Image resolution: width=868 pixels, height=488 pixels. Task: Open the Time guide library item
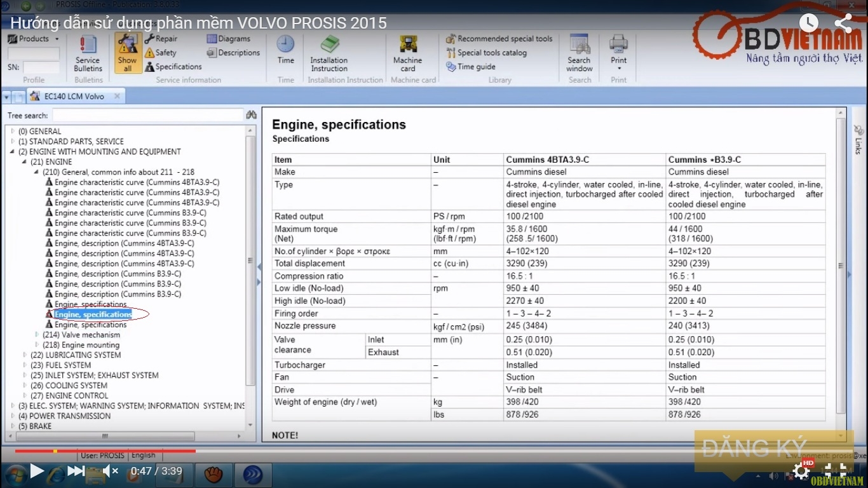coord(471,67)
